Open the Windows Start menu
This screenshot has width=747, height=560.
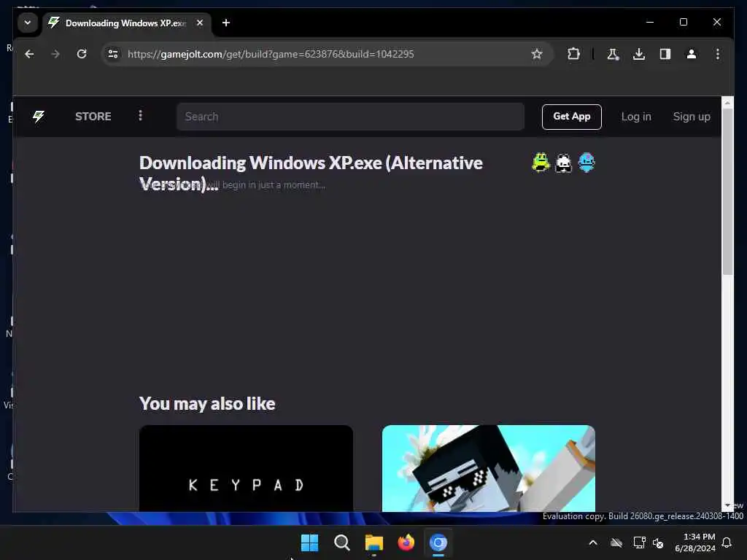click(309, 542)
